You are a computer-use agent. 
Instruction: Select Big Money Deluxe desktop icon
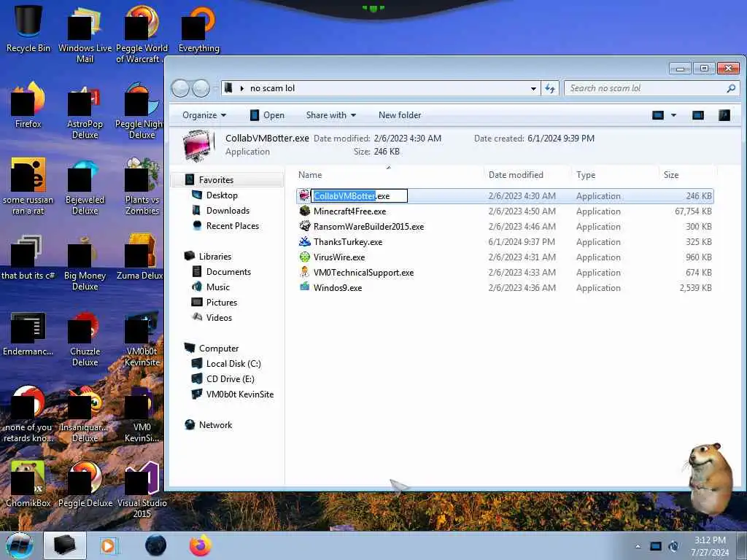tap(85, 262)
